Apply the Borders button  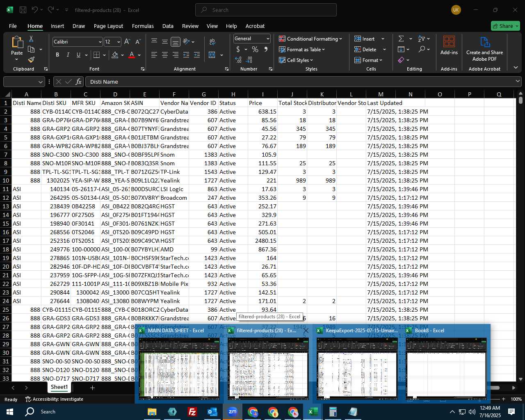click(x=97, y=55)
